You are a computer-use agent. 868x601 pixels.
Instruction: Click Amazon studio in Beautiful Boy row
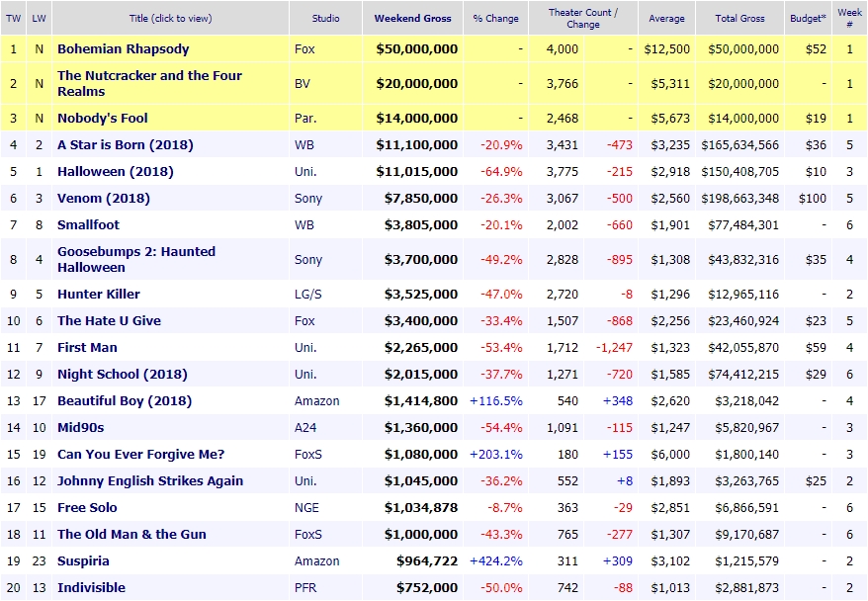(x=316, y=400)
